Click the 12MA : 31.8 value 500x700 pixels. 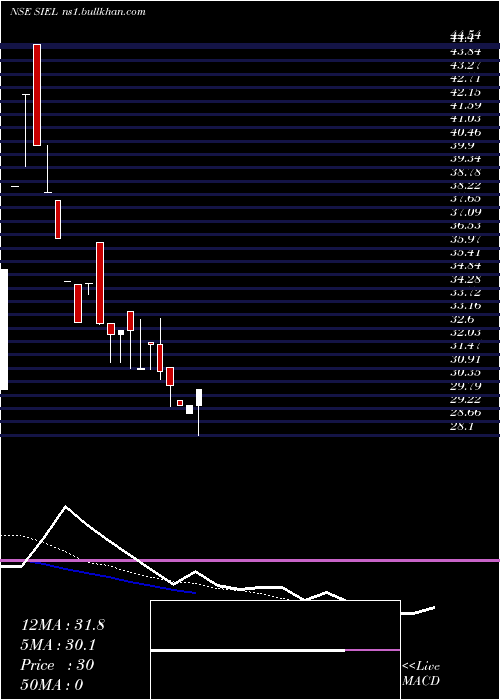click(x=62, y=625)
